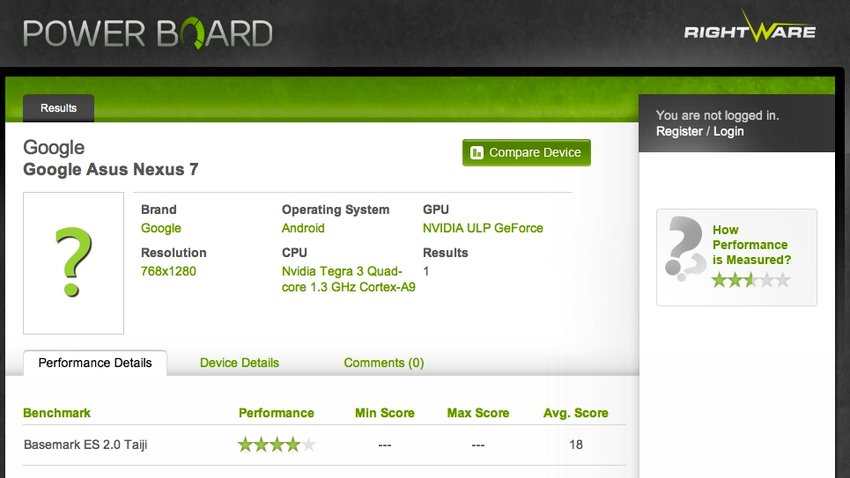Click the 'You are not logged in.' text

tap(717, 115)
